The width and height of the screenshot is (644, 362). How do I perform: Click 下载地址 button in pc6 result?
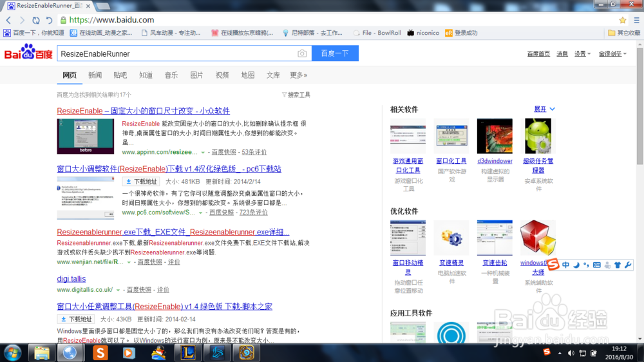141,182
